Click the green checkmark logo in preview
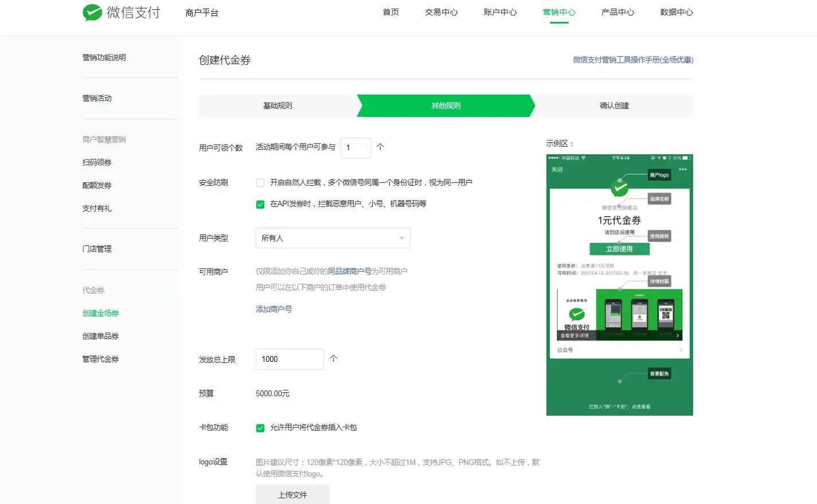Screen dimensions: 817x504 pyautogui.click(x=619, y=187)
